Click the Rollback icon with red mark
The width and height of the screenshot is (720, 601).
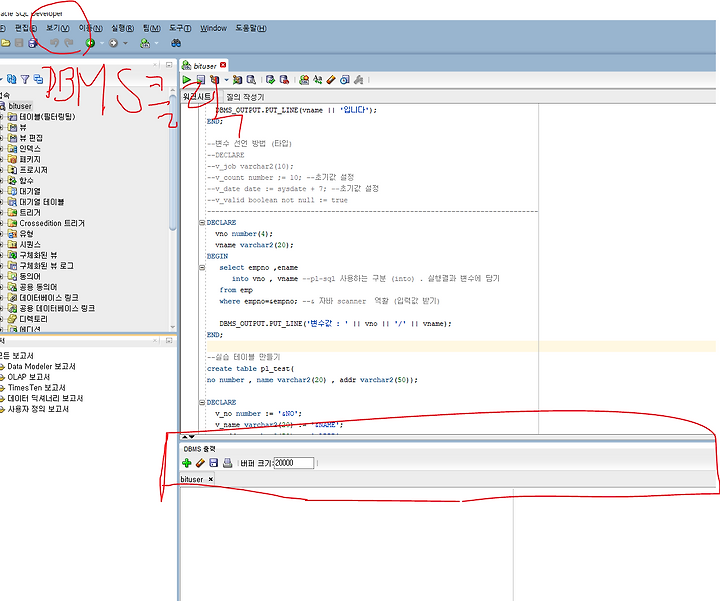click(284, 80)
